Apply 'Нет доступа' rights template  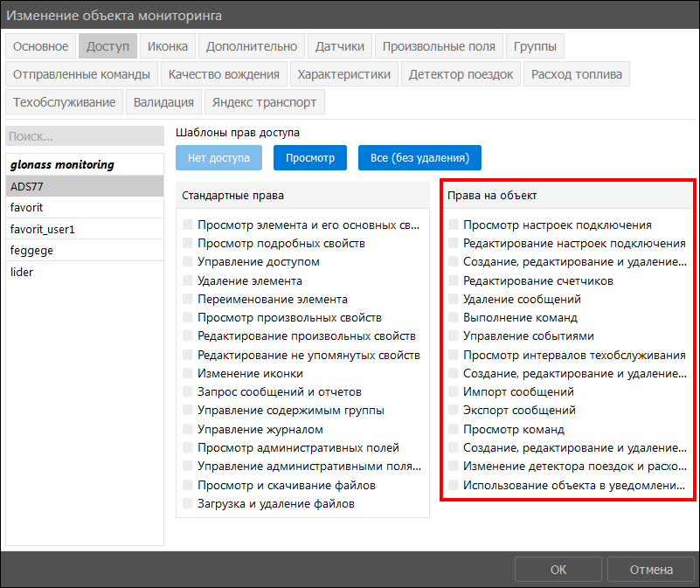218,157
